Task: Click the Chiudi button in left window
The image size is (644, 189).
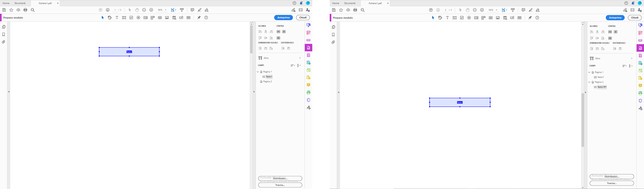Action: [303, 18]
